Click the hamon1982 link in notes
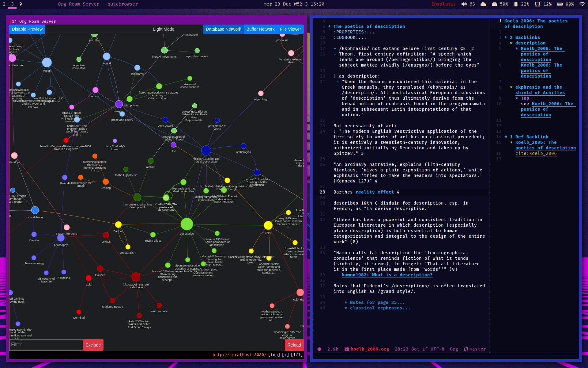Image resolution: width=588 pixels, height=368 pixels. click(x=386, y=275)
